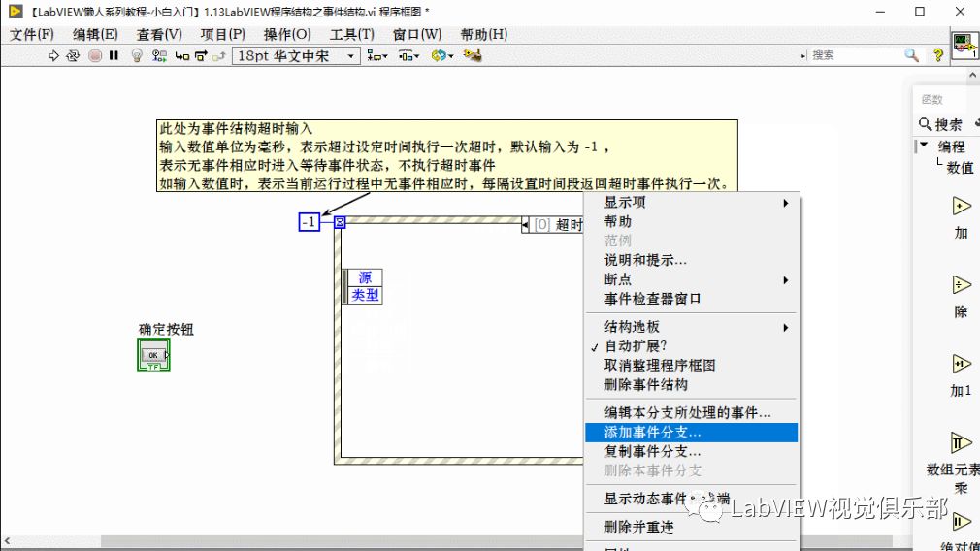Click the Step Over icon
Image resolution: width=980 pixels, height=551 pixels.
pos(201,56)
